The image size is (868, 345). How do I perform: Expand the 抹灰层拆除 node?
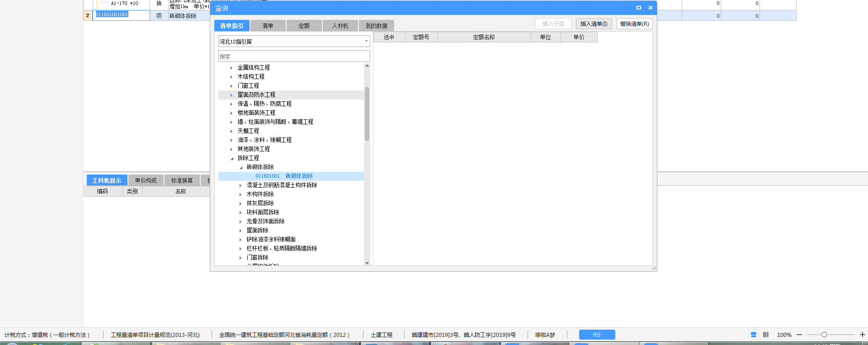pyautogui.click(x=241, y=203)
